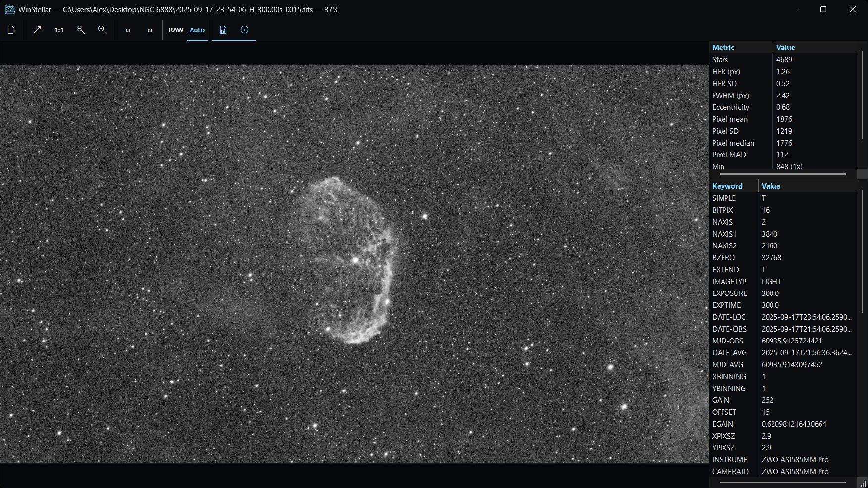Select the DATE-AVG keyword row

[783, 352]
